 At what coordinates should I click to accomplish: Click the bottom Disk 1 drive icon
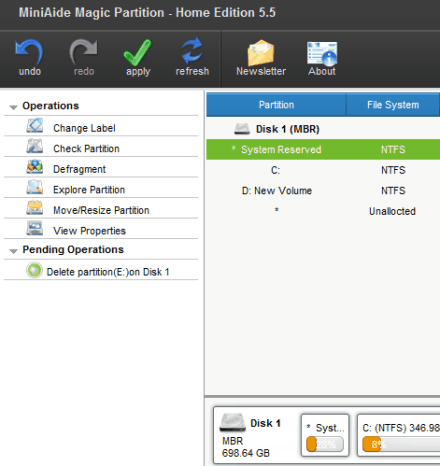232,423
